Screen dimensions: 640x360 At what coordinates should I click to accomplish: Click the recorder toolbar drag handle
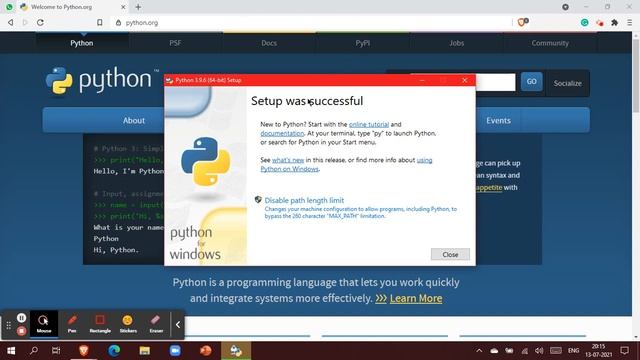click(9, 325)
